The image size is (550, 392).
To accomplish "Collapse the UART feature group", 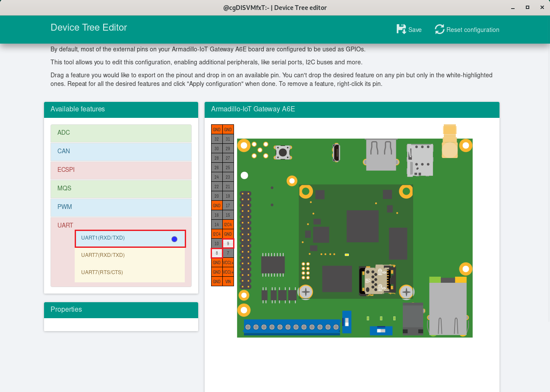I will click(66, 225).
